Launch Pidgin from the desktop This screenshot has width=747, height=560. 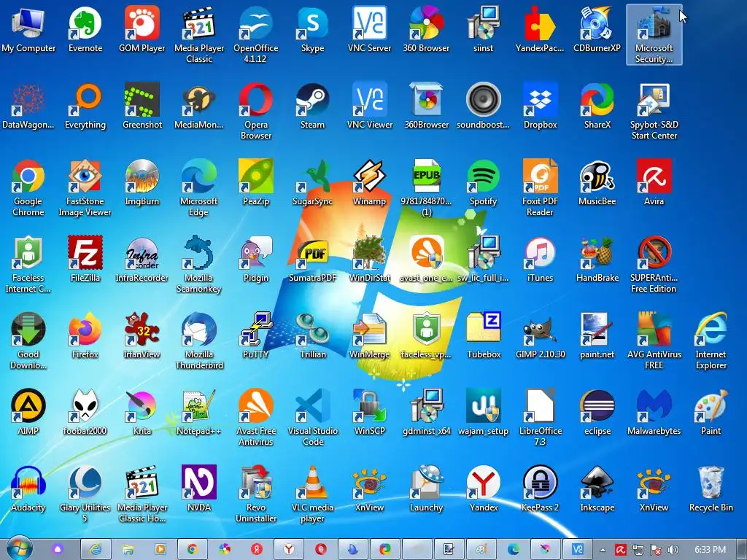tap(256, 260)
